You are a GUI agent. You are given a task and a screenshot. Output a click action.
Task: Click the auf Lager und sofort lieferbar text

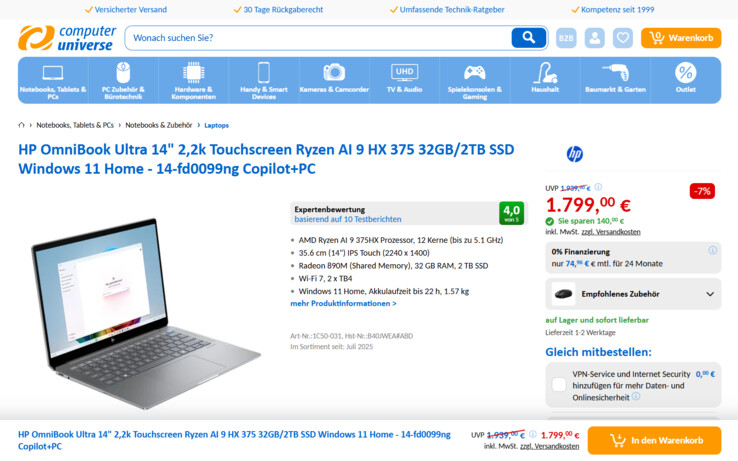tap(597, 320)
